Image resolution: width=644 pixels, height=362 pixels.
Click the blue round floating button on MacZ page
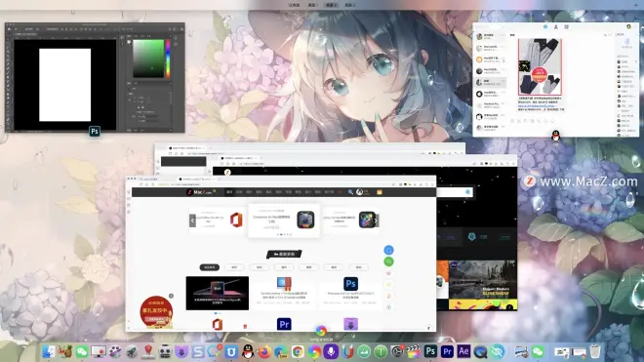pyautogui.click(x=388, y=250)
